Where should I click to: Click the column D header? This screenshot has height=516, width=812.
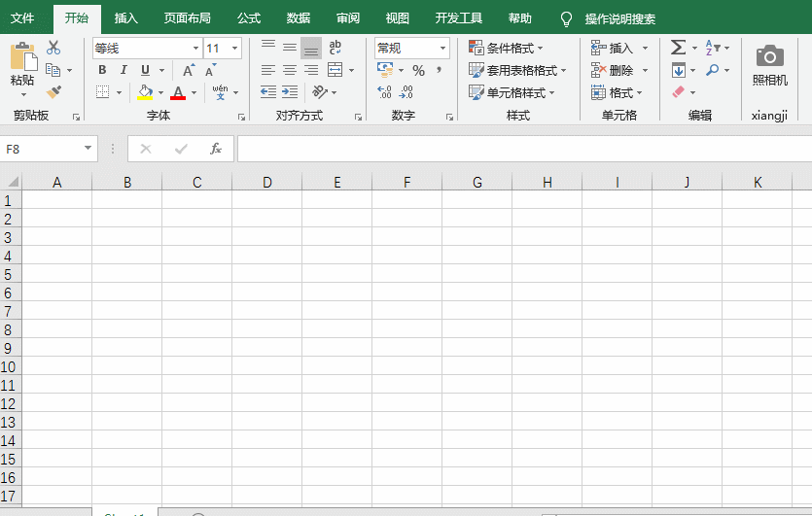(267, 182)
